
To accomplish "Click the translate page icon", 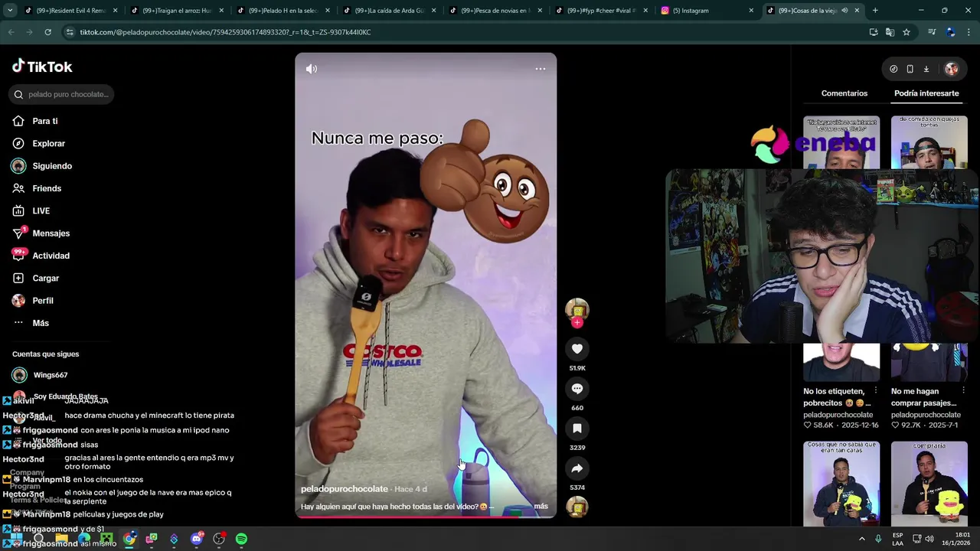I will click(x=890, y=32).
